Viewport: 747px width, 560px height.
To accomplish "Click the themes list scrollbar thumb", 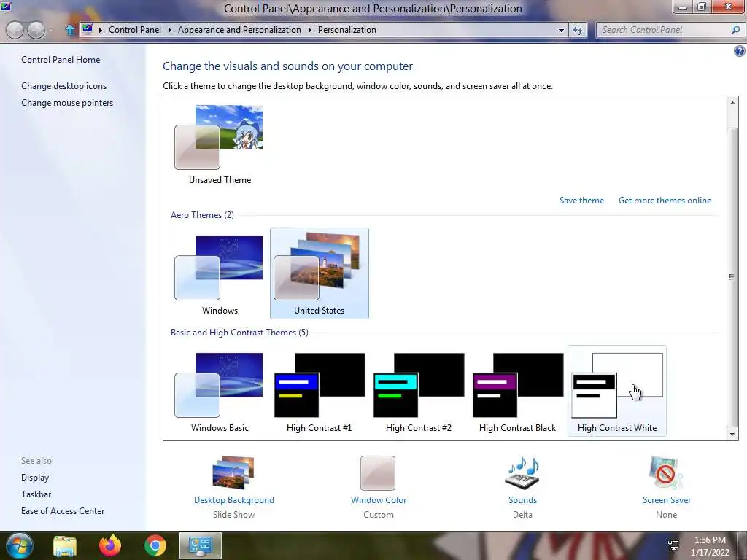I will [x=732, y=277].
